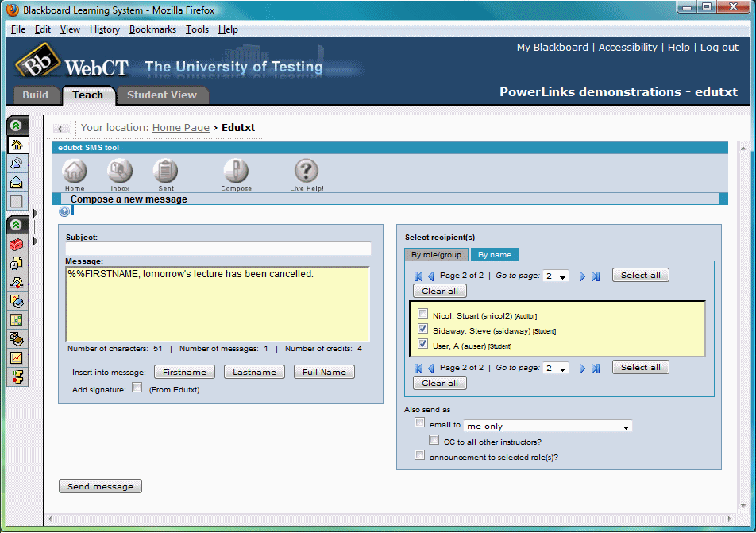Viewport: 756px width, 533px height.
Task: Open the Bookmarks menu in Firefox
Action: coord(152,29)
